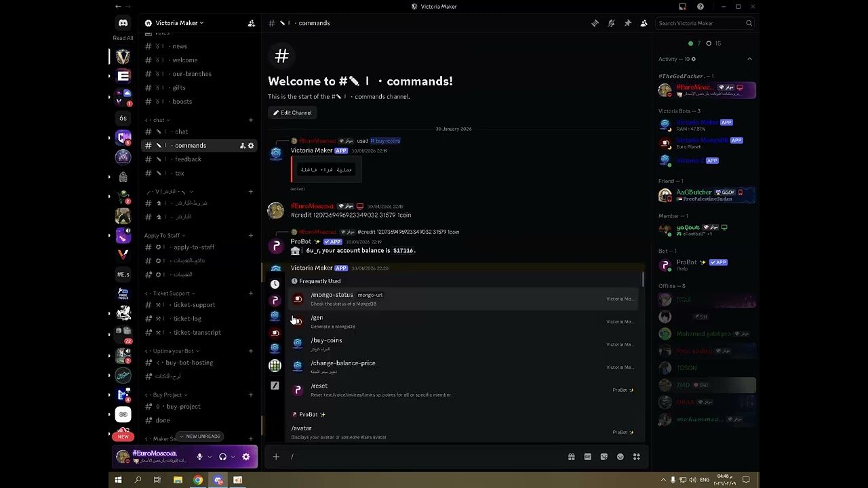868x488 pixels.
Task: Add a channel to chat category
Action: pos(250,120)
